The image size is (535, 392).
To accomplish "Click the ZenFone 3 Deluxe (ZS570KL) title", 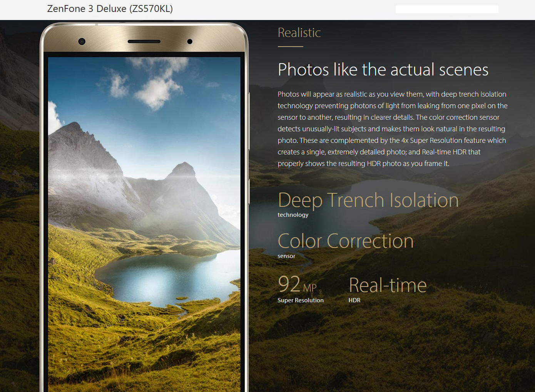I will [x=110, y=9].
